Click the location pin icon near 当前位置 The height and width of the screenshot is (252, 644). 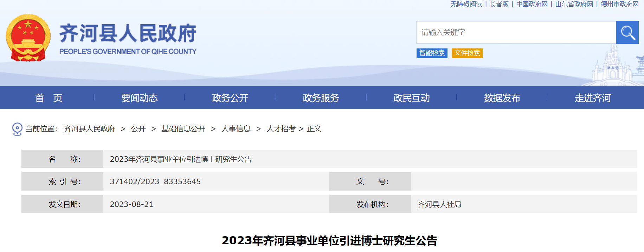(x=17, y=129)
